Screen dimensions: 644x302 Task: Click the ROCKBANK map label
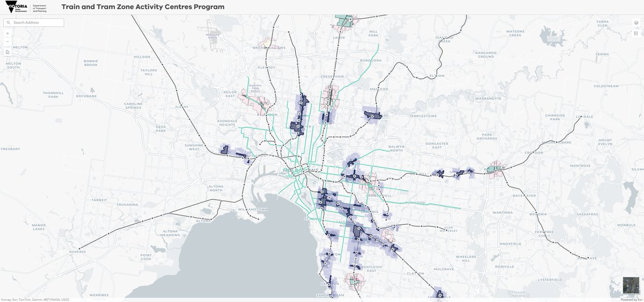pyautogui.click(x=86, y=96)
